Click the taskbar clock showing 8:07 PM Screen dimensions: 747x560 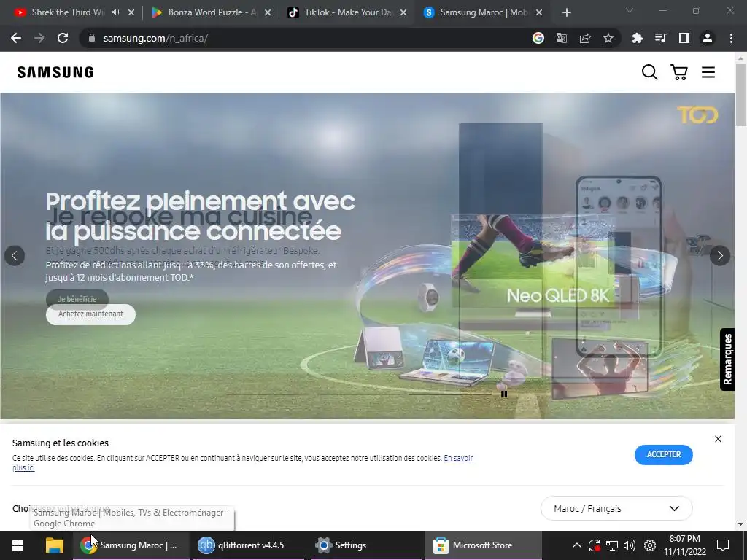click(x=684, y=545)
